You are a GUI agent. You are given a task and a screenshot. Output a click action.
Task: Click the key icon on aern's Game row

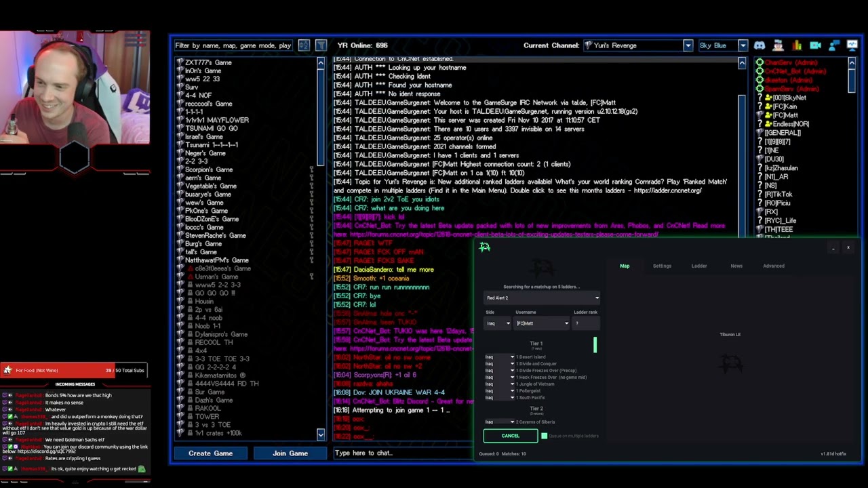coord(312,178)
